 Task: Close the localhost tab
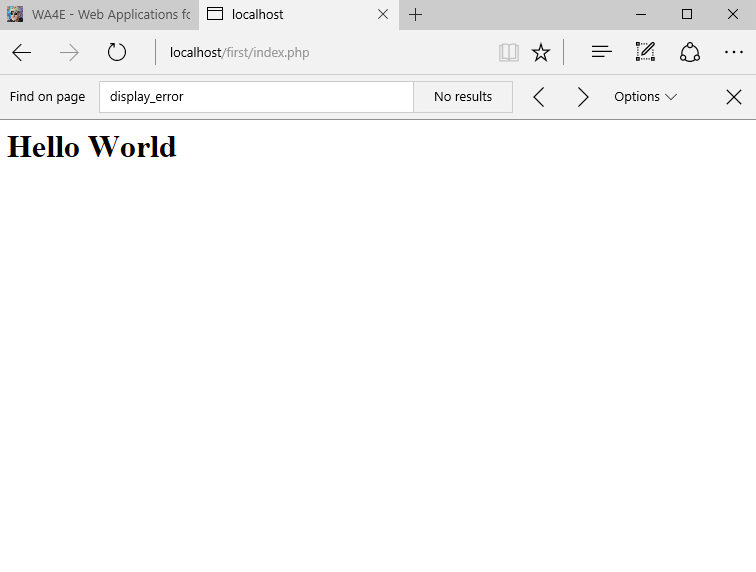[x=383, y=14]
